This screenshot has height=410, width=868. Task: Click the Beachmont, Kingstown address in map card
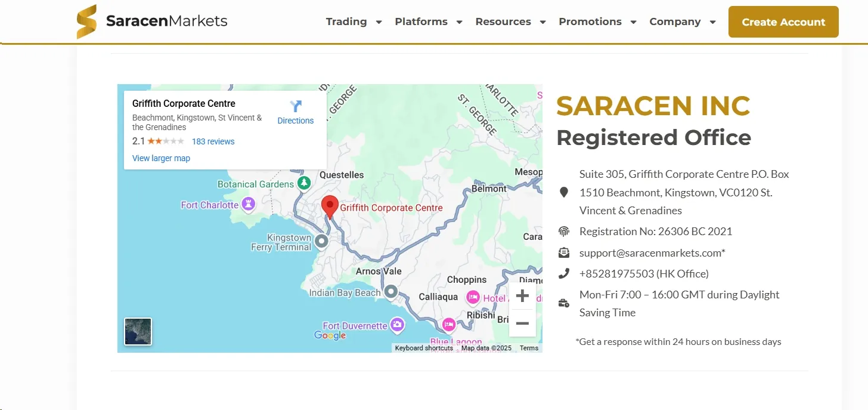(x=197, y=122)
